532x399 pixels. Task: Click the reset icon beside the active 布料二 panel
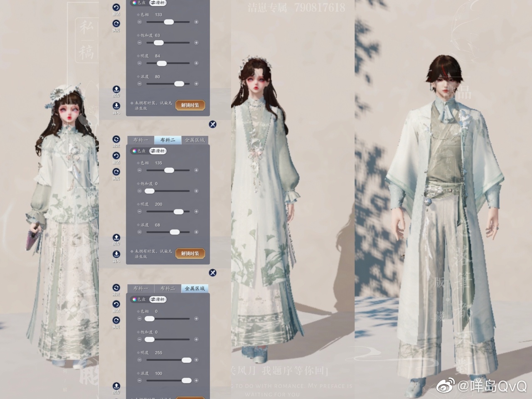coord(116,139)
